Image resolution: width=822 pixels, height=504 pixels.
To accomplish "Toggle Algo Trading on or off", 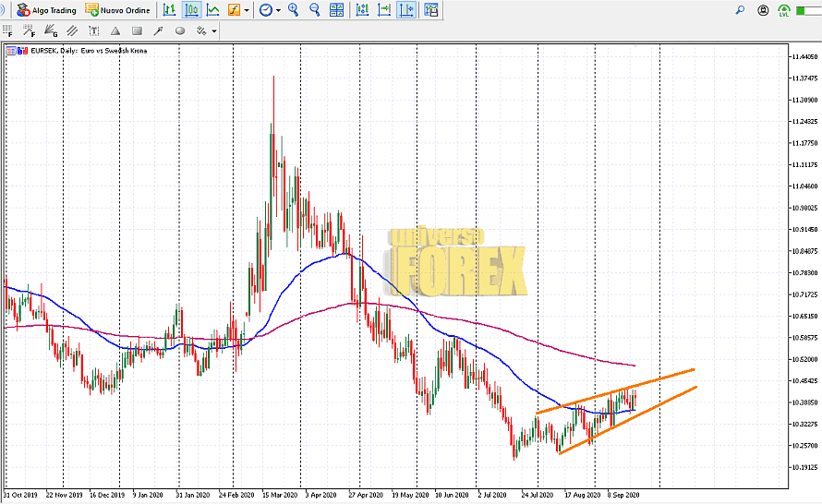I will [x=46, y=10].
